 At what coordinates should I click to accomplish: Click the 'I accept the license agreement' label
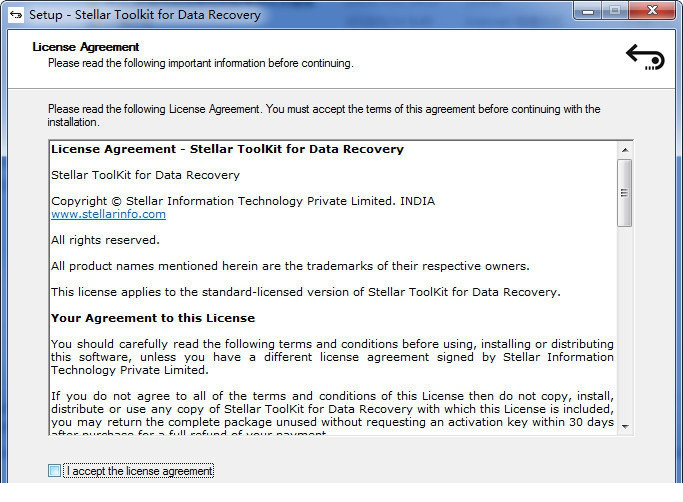pos(139,471)
